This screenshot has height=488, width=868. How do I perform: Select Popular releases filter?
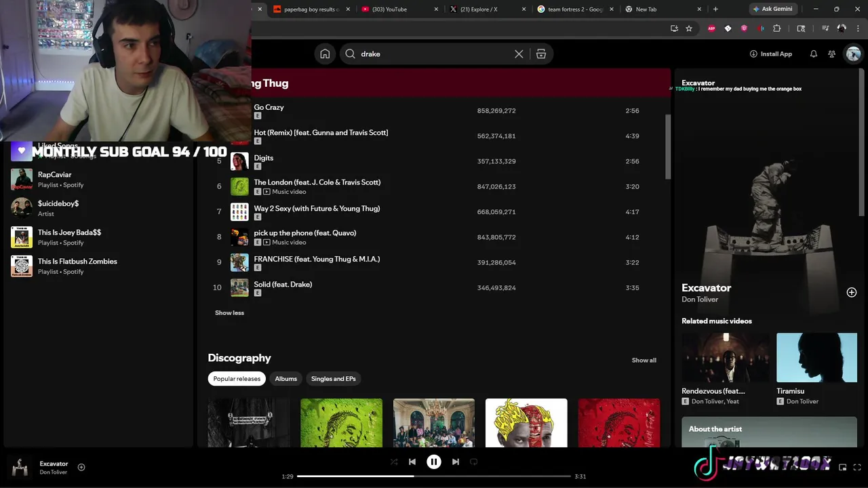pyautogui.click(x=237, y=378)
